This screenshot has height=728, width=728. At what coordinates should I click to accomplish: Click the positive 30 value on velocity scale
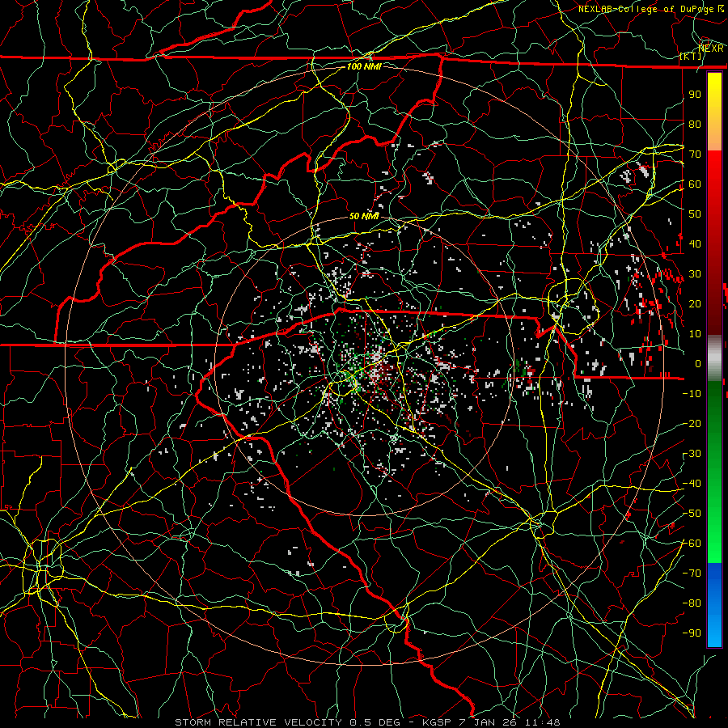[695, 274]
